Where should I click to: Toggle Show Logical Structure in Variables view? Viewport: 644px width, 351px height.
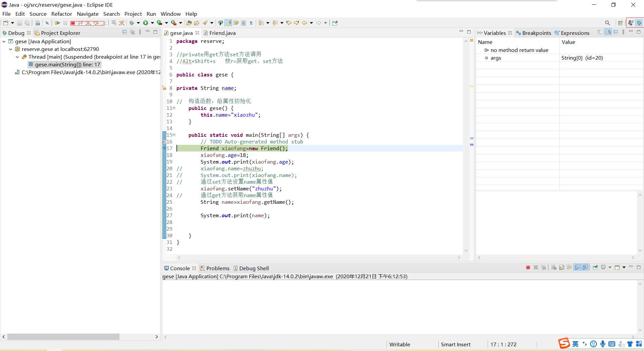tap(608, 32)
